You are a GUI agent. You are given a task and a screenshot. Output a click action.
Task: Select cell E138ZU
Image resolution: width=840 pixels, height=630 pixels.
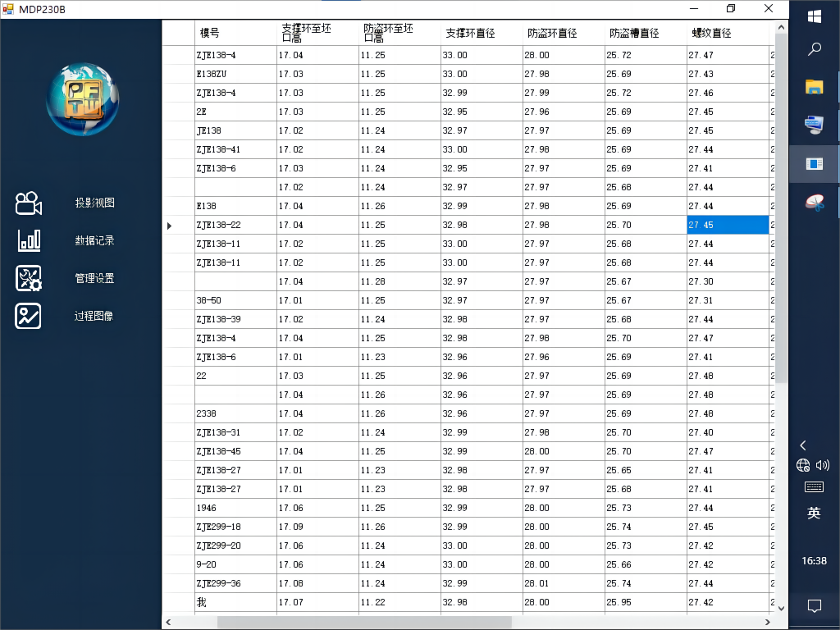click(235, 74)
